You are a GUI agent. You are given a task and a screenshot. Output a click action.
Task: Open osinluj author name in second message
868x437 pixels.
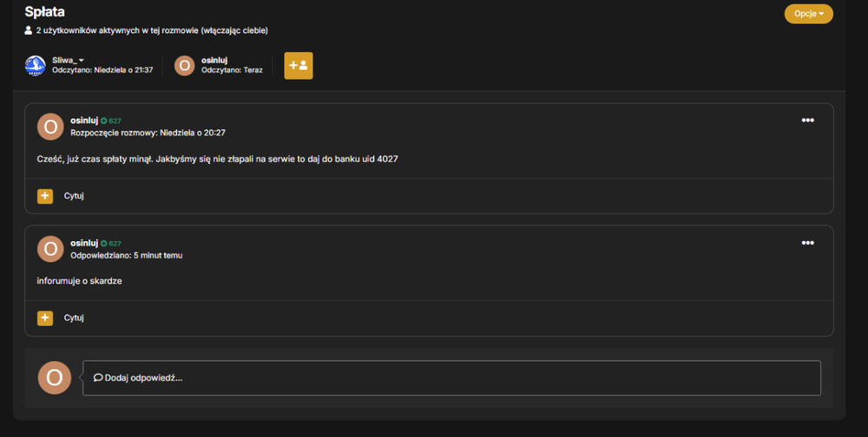(x=84, y=243)
